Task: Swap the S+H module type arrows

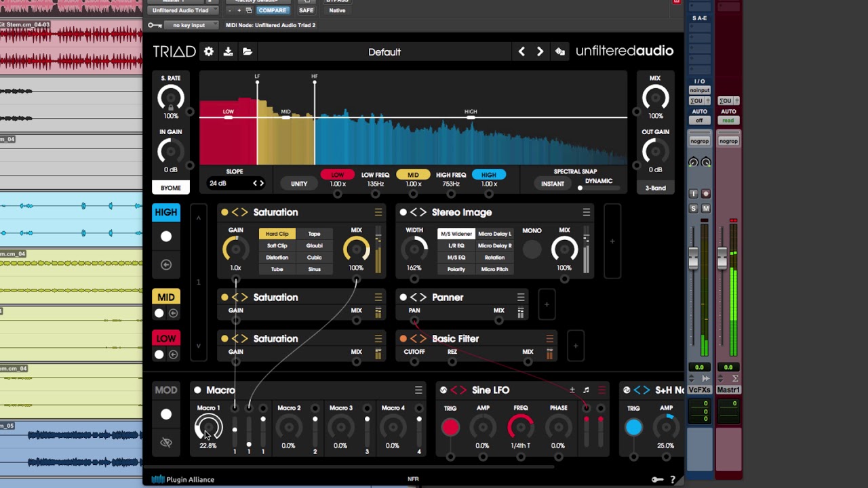Action: (642, 390)
